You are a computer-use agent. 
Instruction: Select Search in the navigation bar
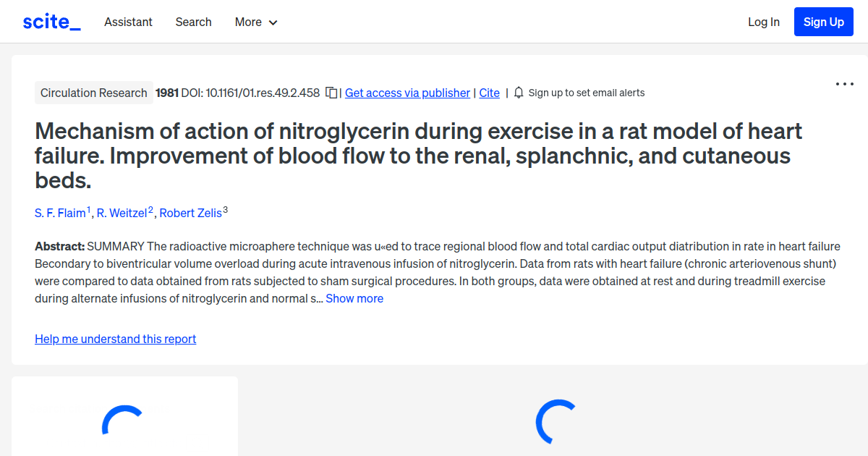[x=193, y=22]
